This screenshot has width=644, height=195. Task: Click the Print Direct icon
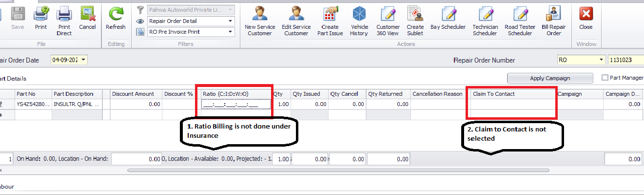tap(64, 21)
